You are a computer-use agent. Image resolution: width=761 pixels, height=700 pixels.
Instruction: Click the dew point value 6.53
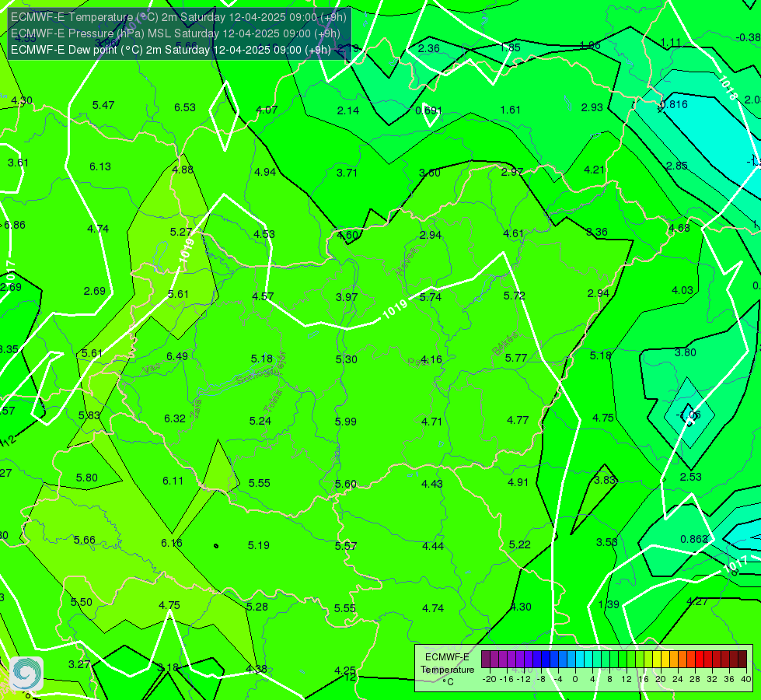(185, 107)
